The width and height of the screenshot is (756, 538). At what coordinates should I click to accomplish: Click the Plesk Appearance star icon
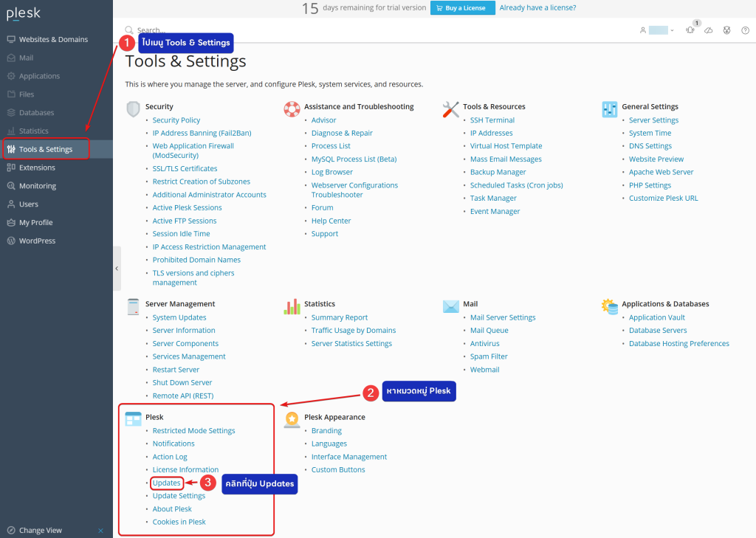coord(292,420)
